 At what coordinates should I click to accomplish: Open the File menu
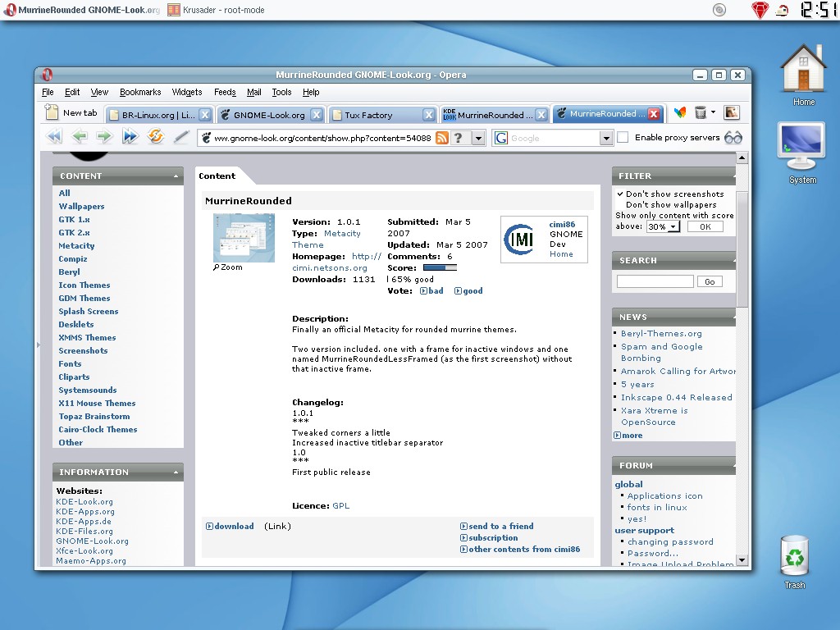click(48, 92)
